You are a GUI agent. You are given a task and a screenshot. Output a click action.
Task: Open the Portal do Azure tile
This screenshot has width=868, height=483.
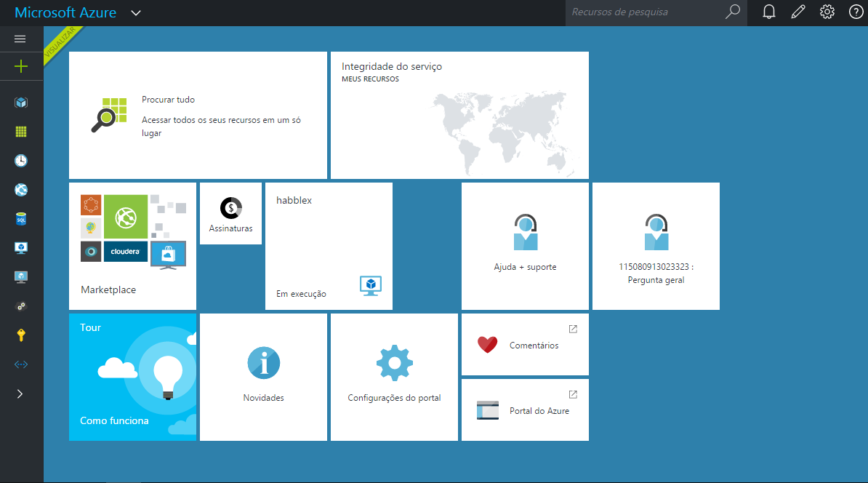(x=526, y=410)
